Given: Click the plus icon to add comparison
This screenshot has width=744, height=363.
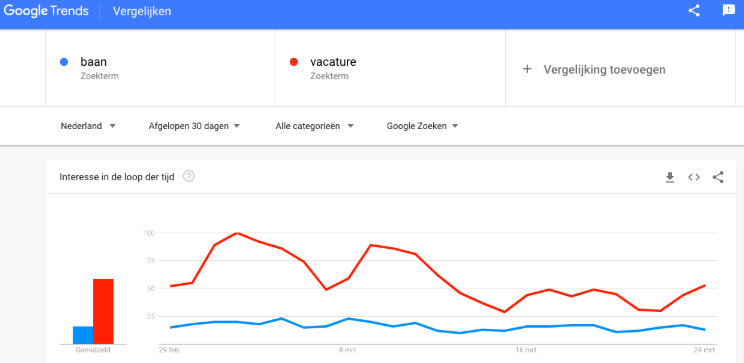Looking at the screenshot, I should click(527, 69).
